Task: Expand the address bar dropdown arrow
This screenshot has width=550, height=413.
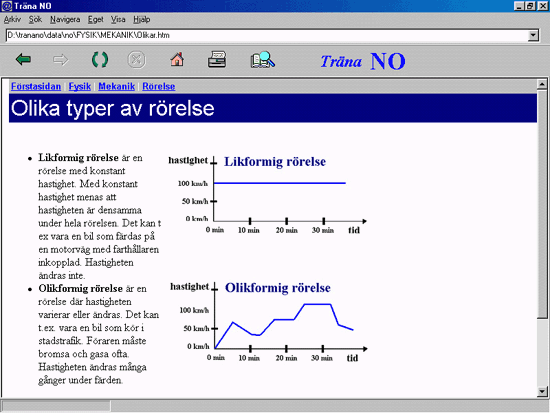Action: 533,35
